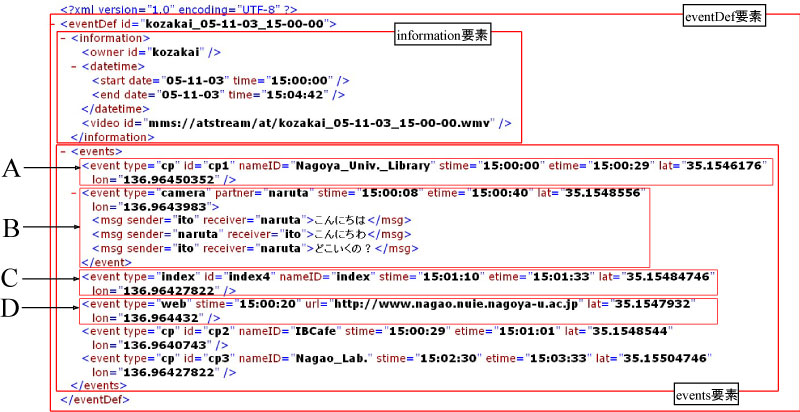Click the letter C marker
This screenshot has height=412, width=800.
pos(13,275)
